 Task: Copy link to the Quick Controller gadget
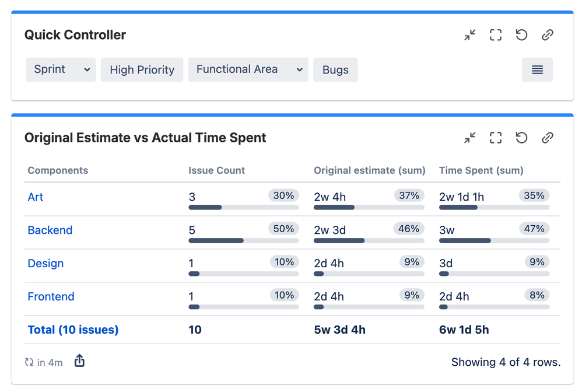(547, 35)
